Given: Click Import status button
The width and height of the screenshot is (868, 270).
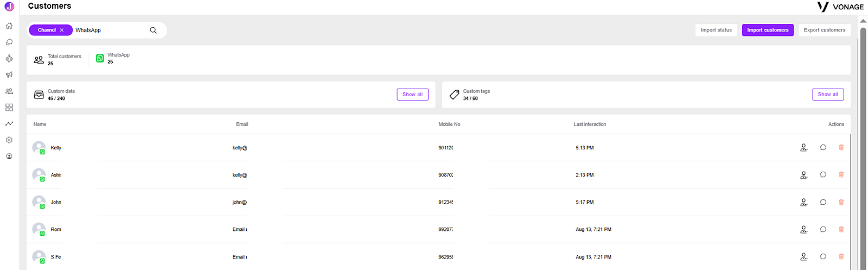Looking at the screenshot, I should point(716,30).
